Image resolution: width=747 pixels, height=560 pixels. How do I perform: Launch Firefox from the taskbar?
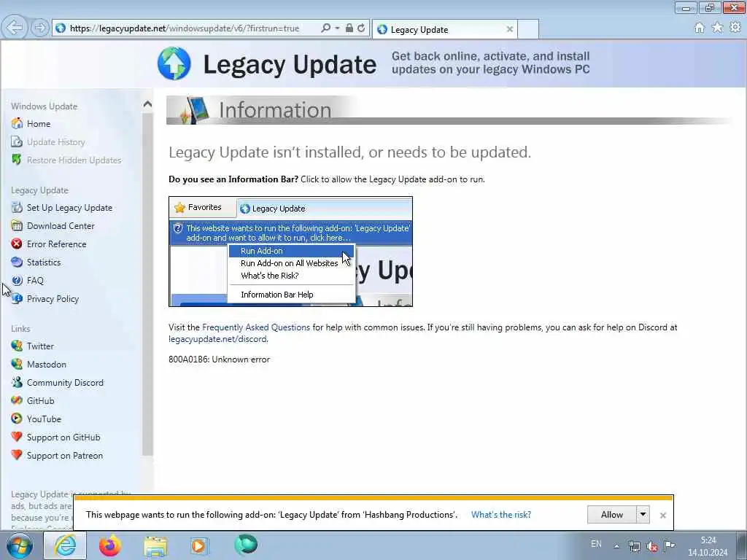tap(110, 545)
